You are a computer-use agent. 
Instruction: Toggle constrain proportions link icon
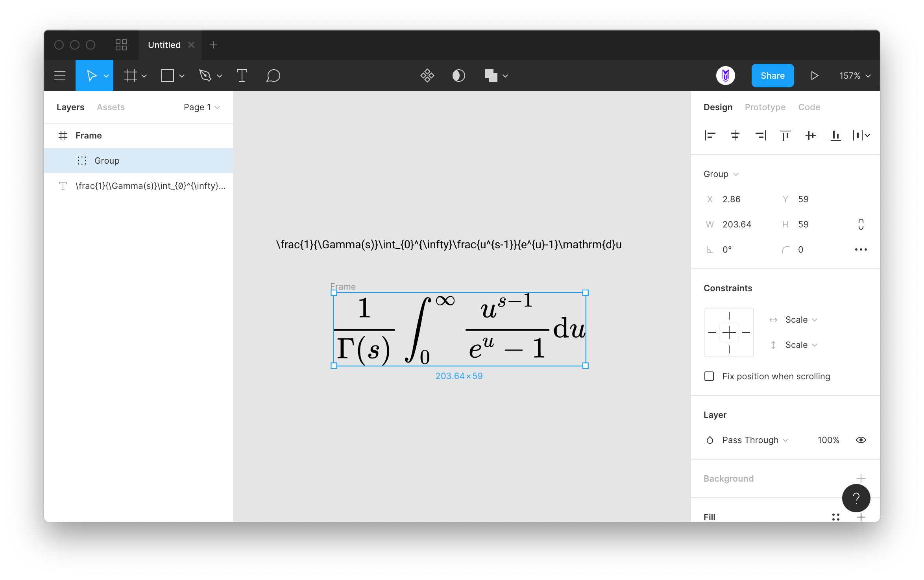[861, 224]
